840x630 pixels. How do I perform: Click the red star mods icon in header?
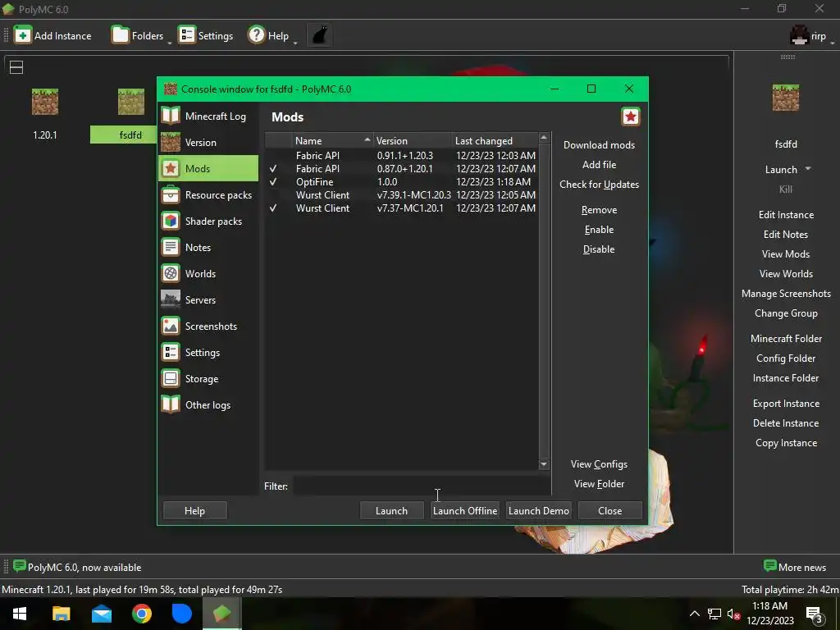point(631,116)
